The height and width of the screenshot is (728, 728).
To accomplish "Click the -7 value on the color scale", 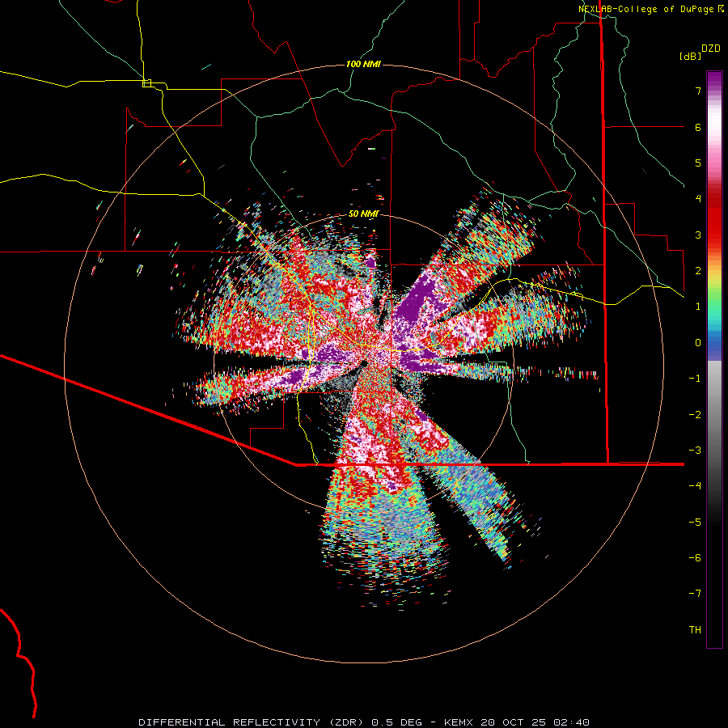I will (695, 594).
